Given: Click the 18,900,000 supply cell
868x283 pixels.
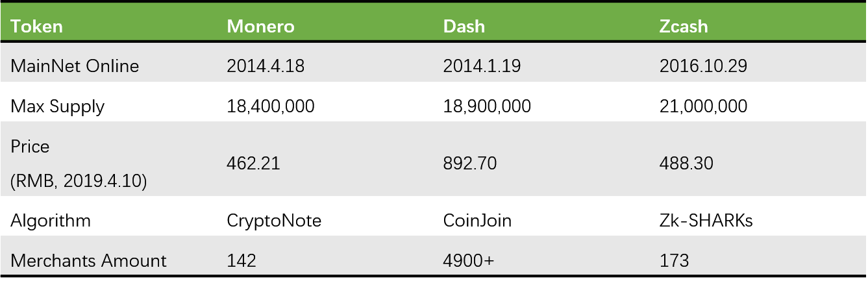Looking at the screenshot, I should coord(487,106).
